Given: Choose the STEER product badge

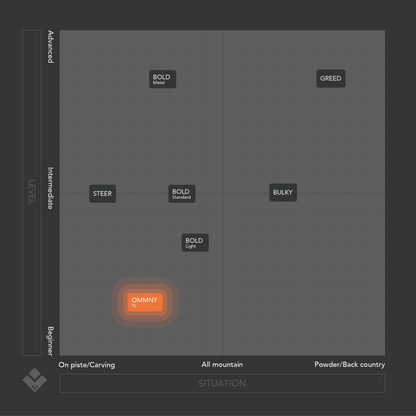Looking at the screenshot, I should (102, 194).
